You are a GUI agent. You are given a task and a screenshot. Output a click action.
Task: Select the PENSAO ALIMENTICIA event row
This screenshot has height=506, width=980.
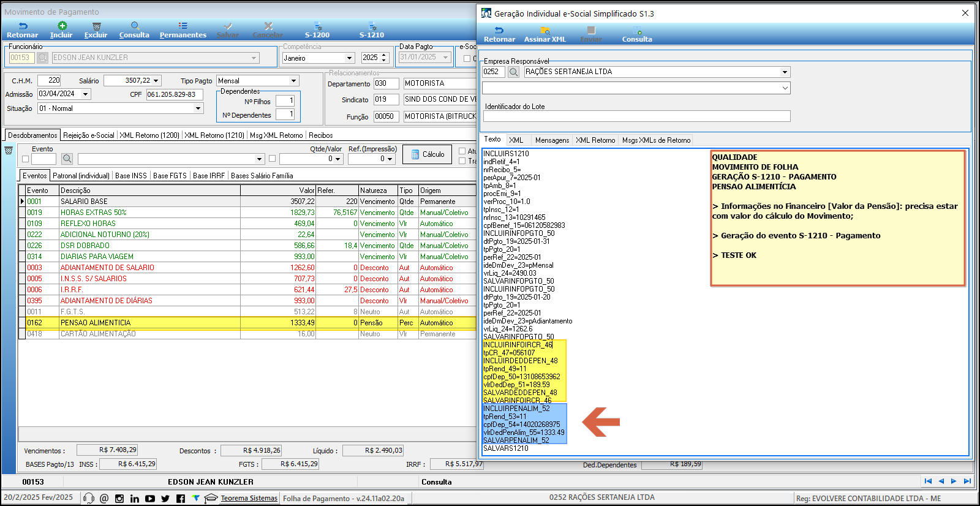247,323
